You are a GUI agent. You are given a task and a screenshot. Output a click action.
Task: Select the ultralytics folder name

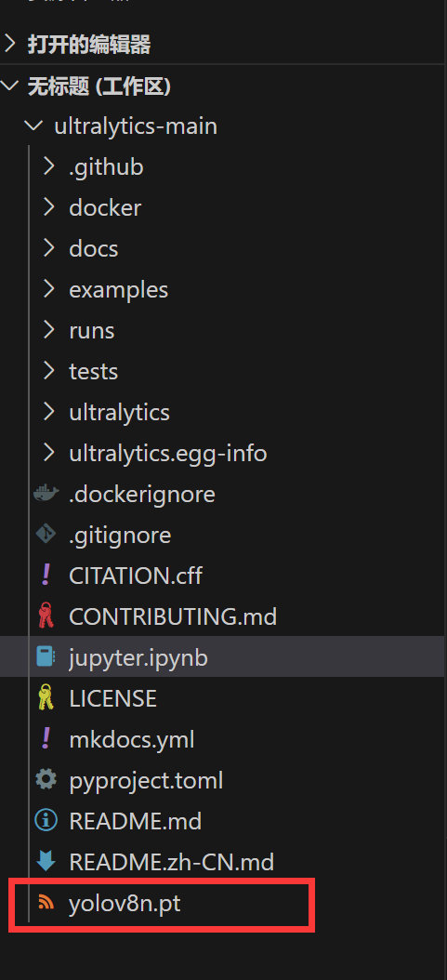pyautogui.click(x=119, y=413)
